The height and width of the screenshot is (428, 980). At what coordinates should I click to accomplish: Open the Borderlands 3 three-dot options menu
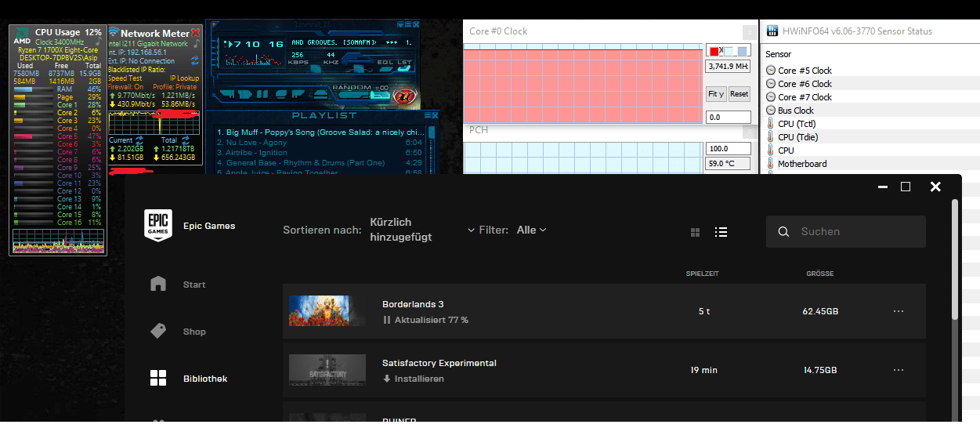899,311
